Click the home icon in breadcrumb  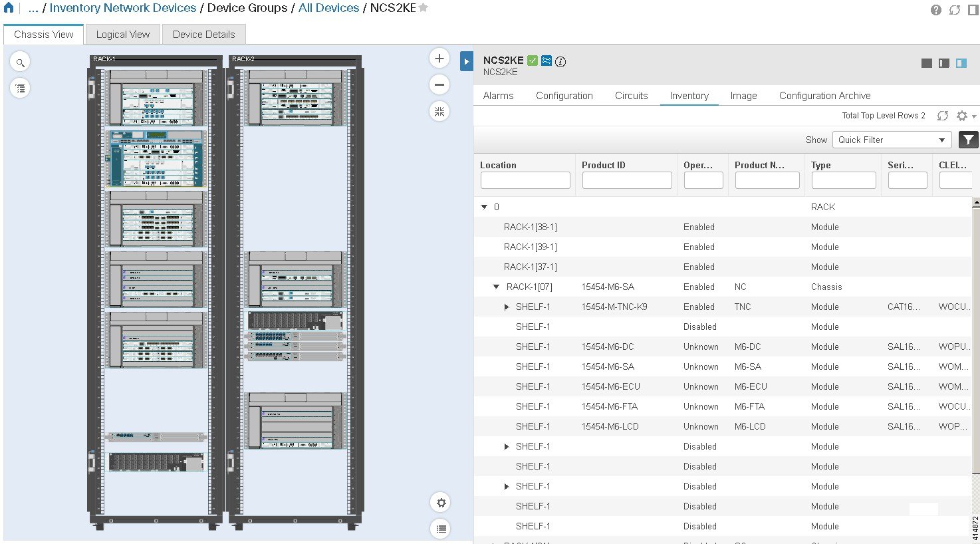point(9,8)
